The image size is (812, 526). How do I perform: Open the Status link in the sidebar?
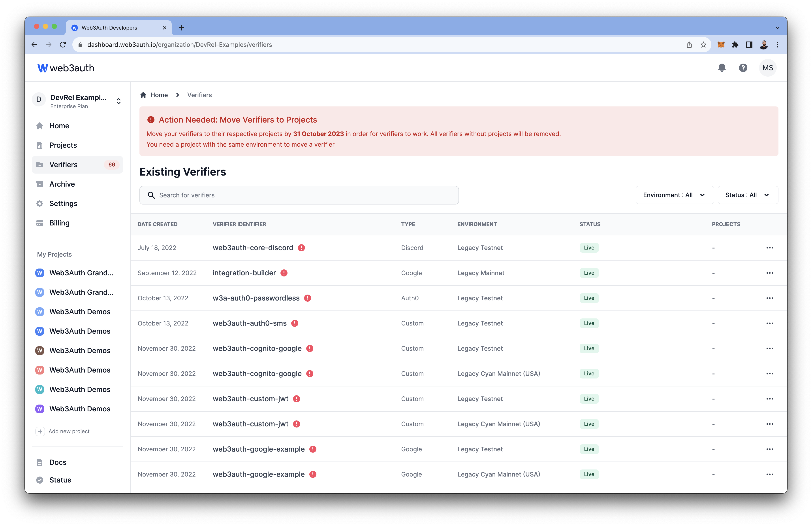tap(60, 480)
